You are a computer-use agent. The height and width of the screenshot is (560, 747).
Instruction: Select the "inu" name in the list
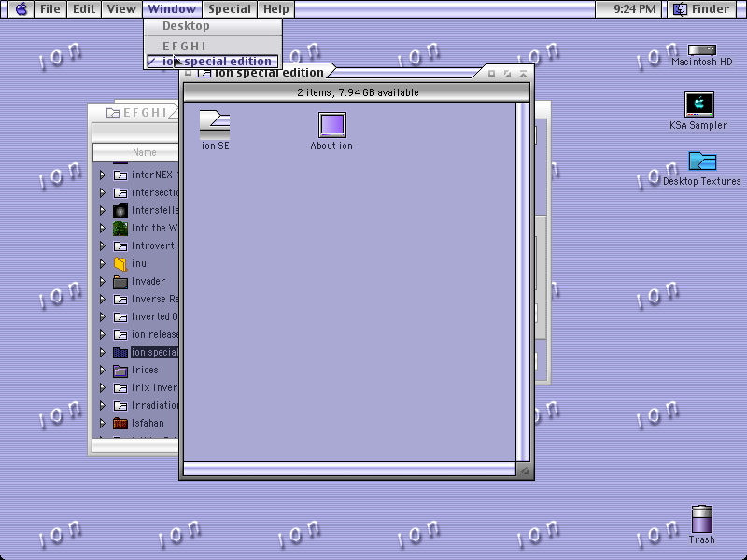pyautogui.click(x=138, y=264)
